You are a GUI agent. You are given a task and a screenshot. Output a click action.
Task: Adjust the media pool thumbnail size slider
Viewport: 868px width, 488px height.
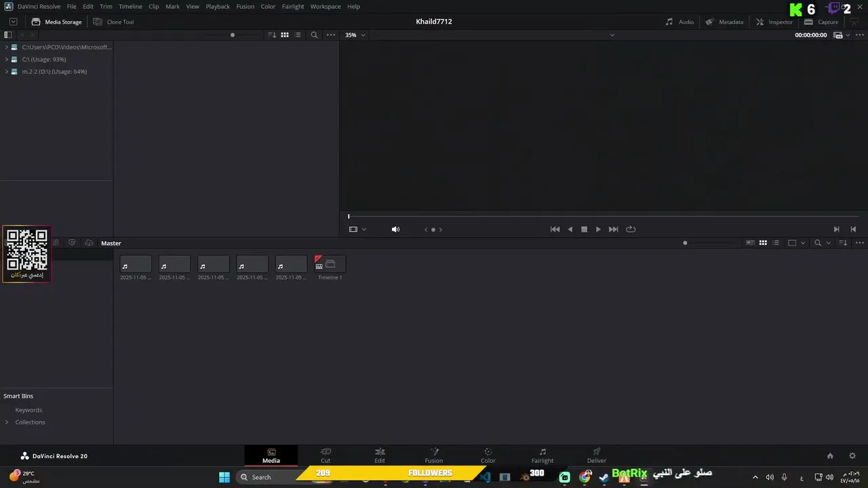pyautogui.click(x=685, y=243)
